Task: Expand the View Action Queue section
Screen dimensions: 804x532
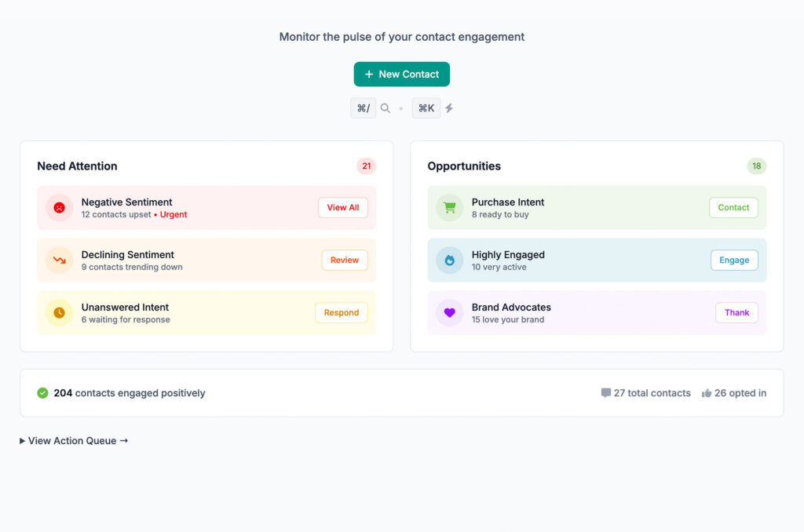Action: click(x=74, y=441)
